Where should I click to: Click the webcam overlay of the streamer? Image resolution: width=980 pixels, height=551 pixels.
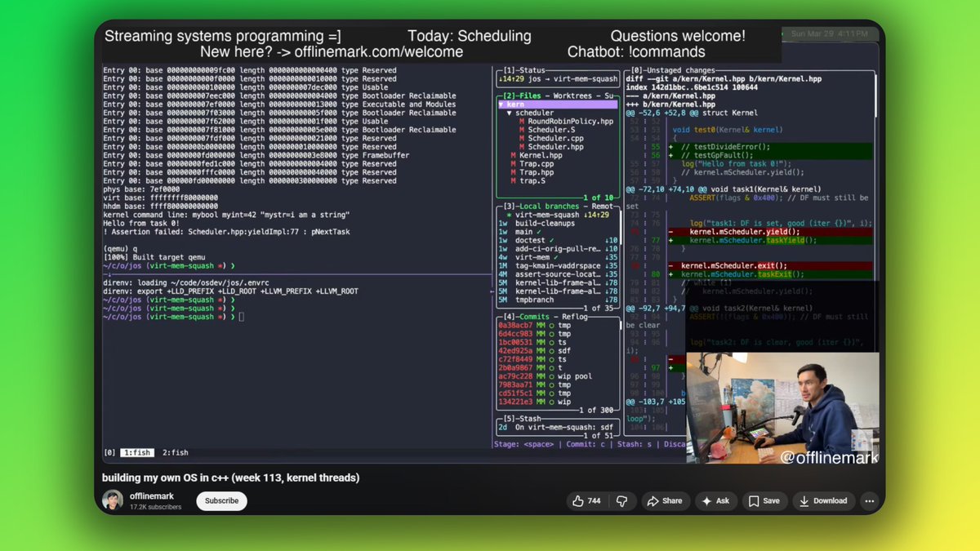pos(782,409)
